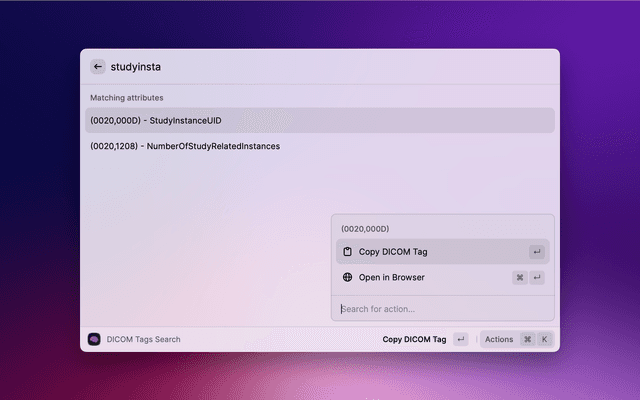Focus the Search for action field
This screenshot has height=400, width=640.
click(x=440, y=309)
